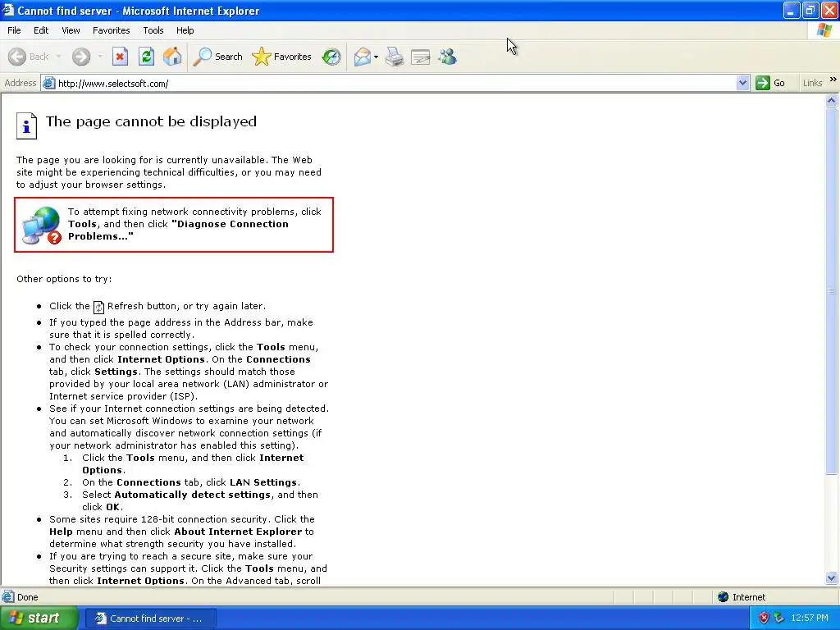The image size is (840, 630).
Task: Expand the Links toolbar chevron
Action: tap(833, 80)
